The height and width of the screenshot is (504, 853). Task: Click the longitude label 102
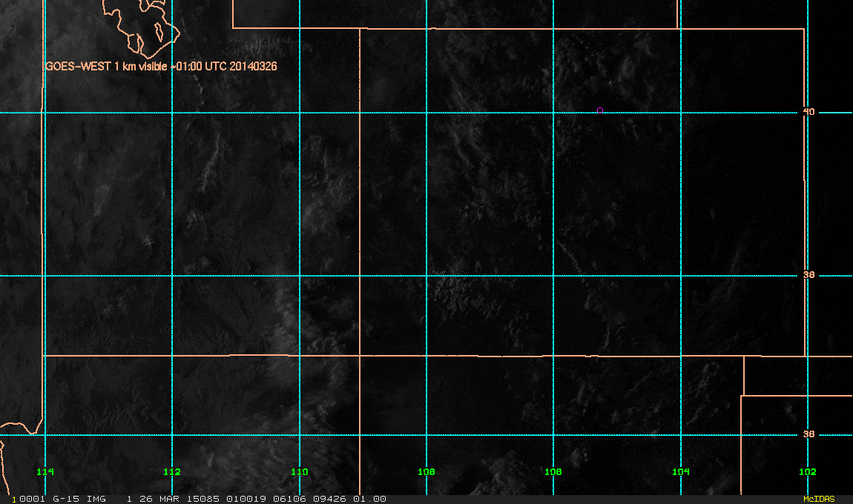(x=808, y=472)
